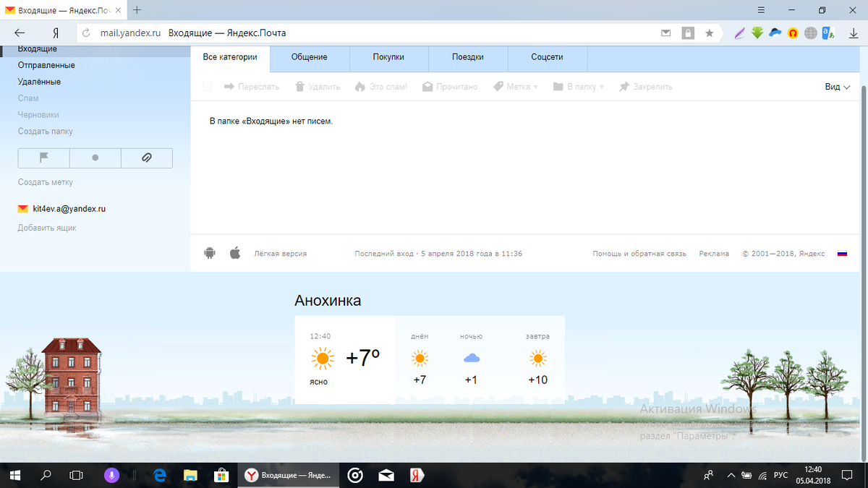This screenshot has width=868, height=488.
Task: Select kit4ev.a@yandex.ru mailbox
Action: (x=62, y=209)
